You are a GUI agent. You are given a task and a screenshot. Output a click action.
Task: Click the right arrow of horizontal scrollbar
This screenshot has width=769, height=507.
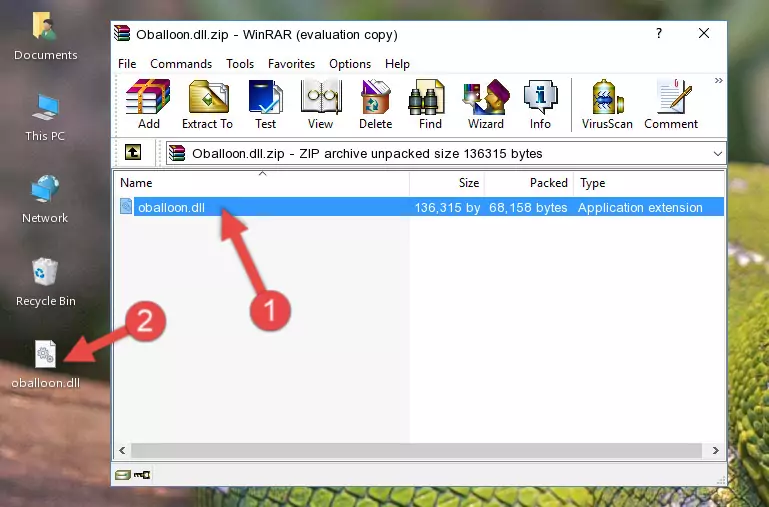(716, 450)
